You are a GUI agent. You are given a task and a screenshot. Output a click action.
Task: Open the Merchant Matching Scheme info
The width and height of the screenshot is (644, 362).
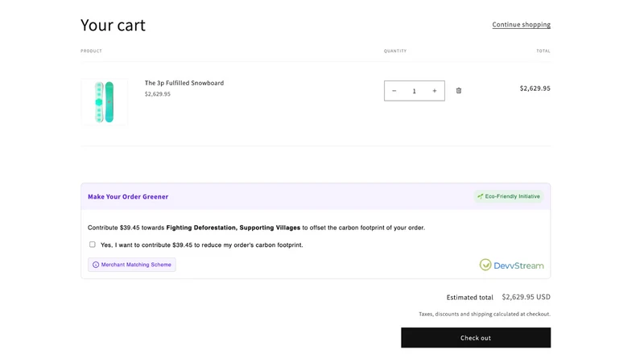click(x=132, y=265)
